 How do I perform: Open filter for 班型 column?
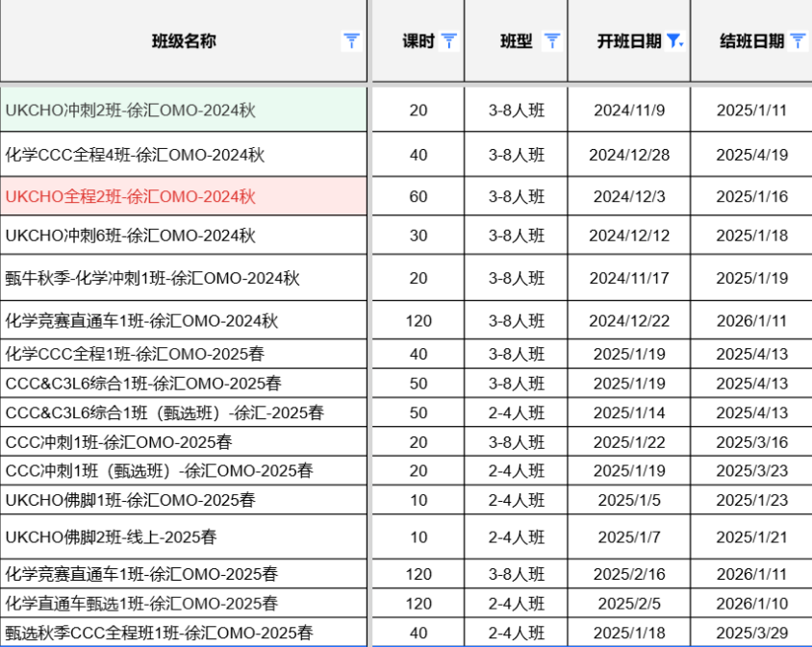tap(552, 41)
